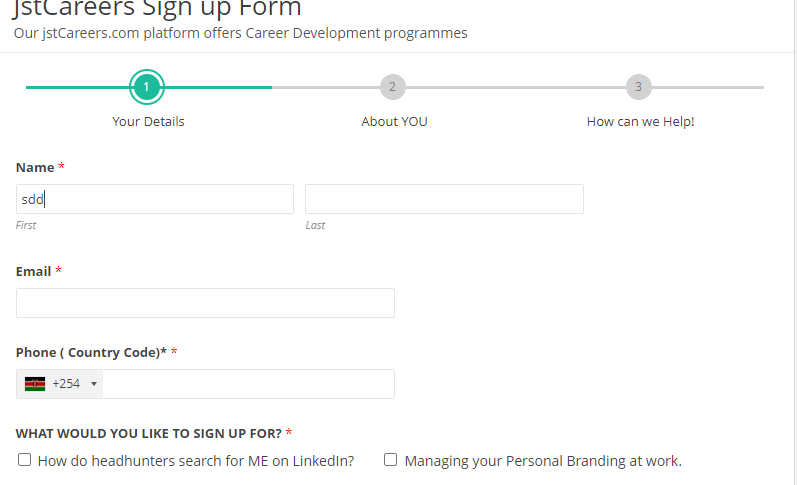Click the Kenya flag icon
Screen dimensions: 797x485
tap(35, 384)
